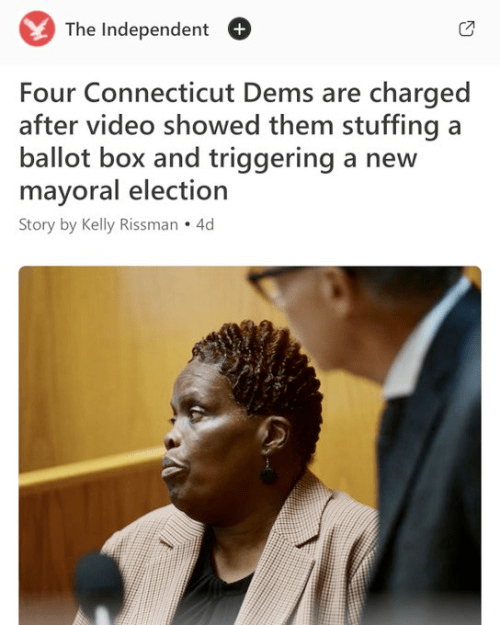
Task: Click the 'Story by' byline text
Action: pyautogui.click(x=48, y=225)
